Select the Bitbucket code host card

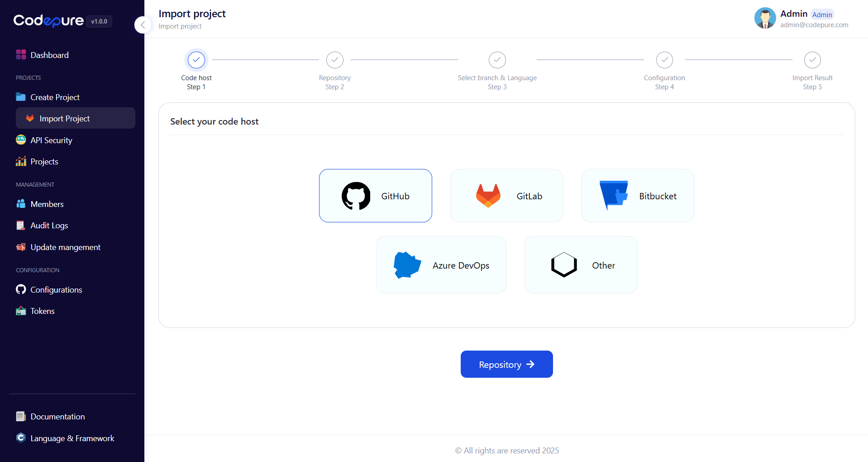click(x=638, y=196)
